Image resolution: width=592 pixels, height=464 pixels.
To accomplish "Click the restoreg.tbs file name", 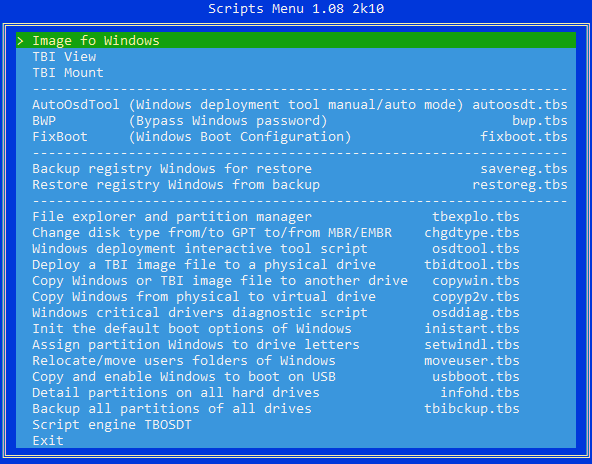I will click(x=520, y=185).
